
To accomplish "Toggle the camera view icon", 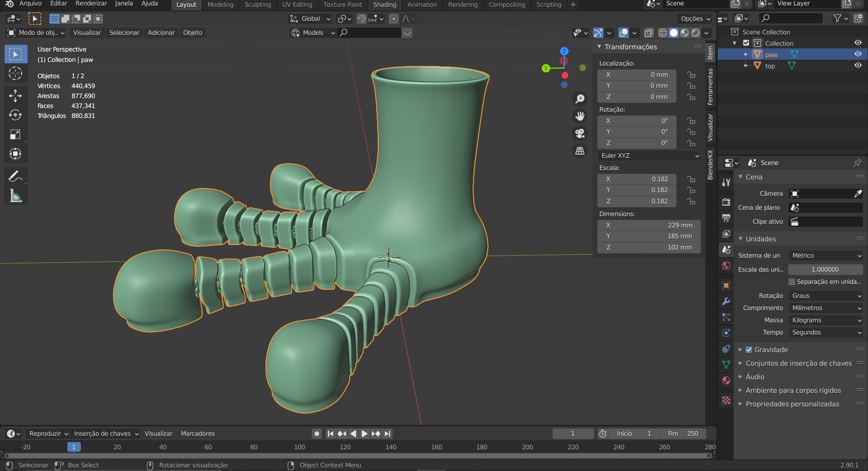I will pos(580,133).
